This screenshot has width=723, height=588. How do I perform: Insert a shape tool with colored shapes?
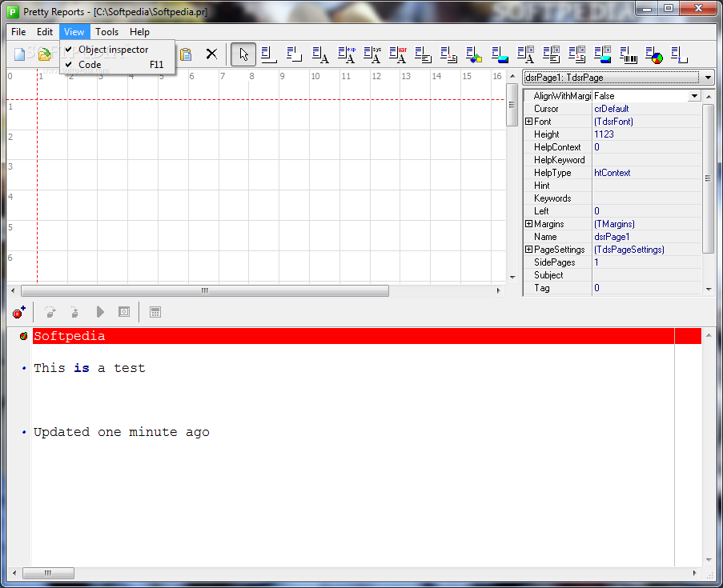(474, 54)
